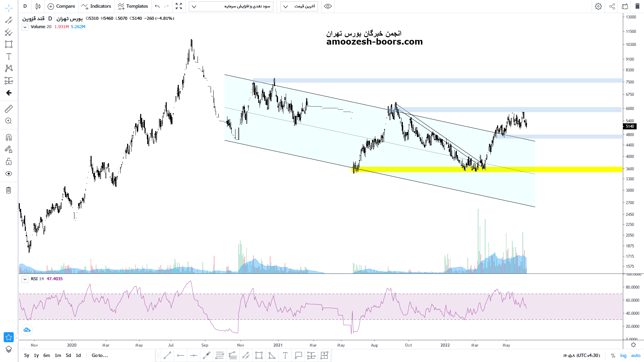Select the 6m time range
The width and height of the screenshot is (644, 362).
47,355
